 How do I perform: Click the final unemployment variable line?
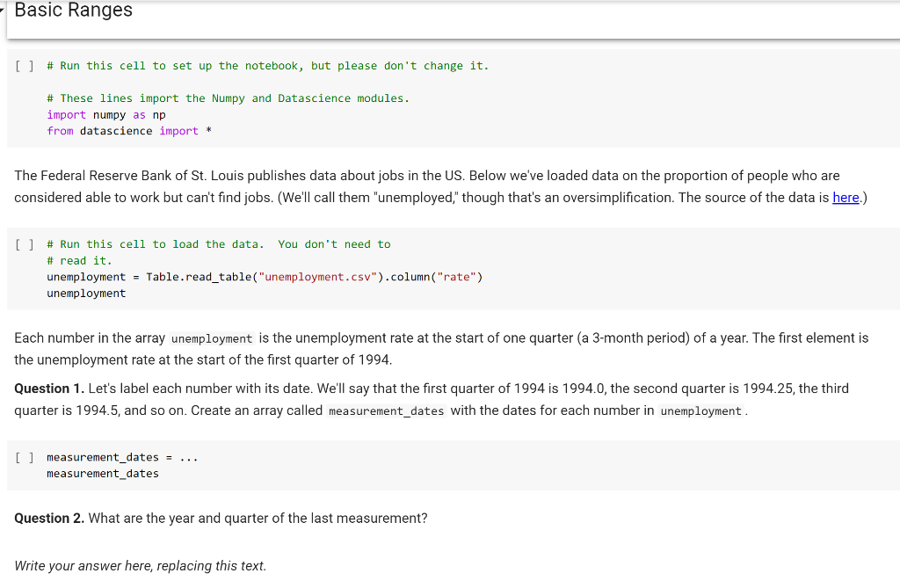coord(85,293)
